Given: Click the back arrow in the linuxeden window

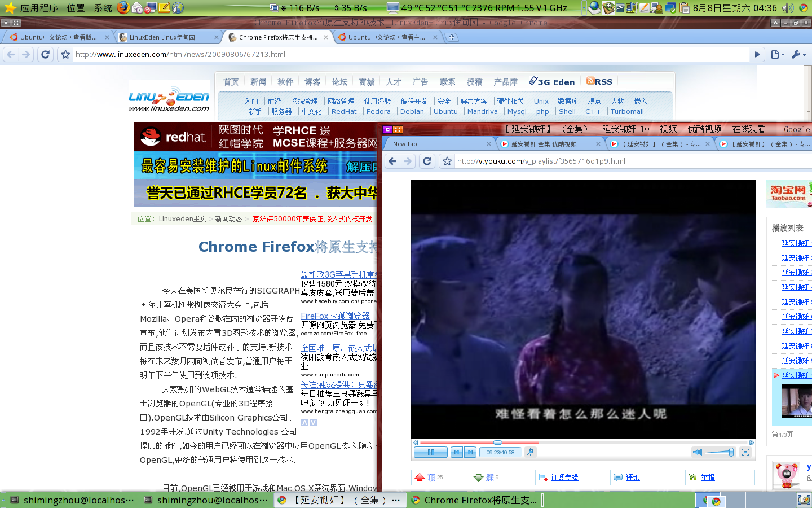Looking at the screenshot, I should point(11,54).
